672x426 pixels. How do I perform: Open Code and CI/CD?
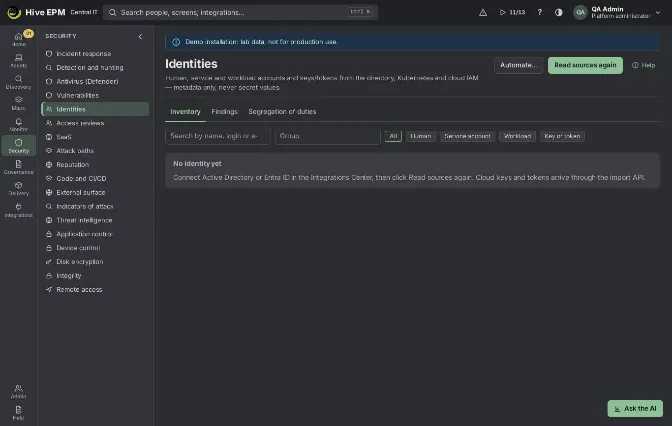[x=95, y=178]
